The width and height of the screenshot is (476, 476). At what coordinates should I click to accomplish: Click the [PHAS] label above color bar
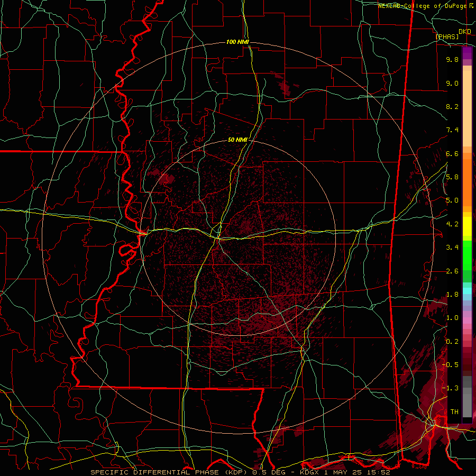[447, 37]
